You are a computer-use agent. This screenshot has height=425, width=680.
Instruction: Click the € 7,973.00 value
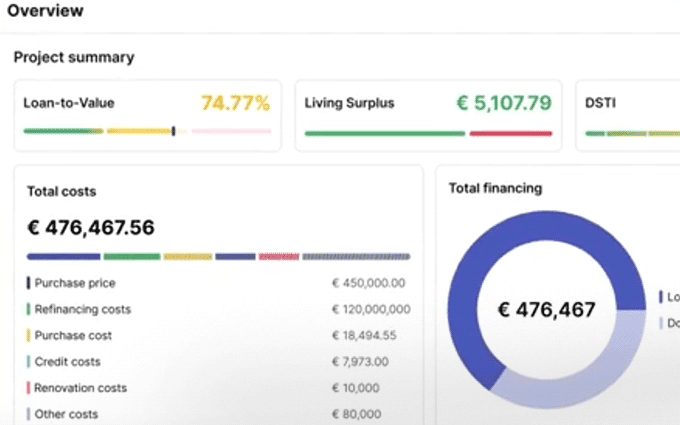pos(360,362)
